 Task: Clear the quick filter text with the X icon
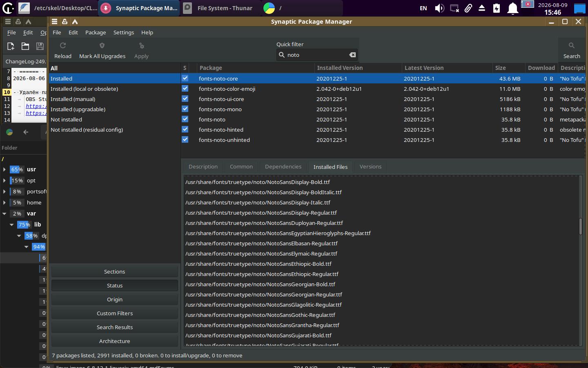point(352,55)
